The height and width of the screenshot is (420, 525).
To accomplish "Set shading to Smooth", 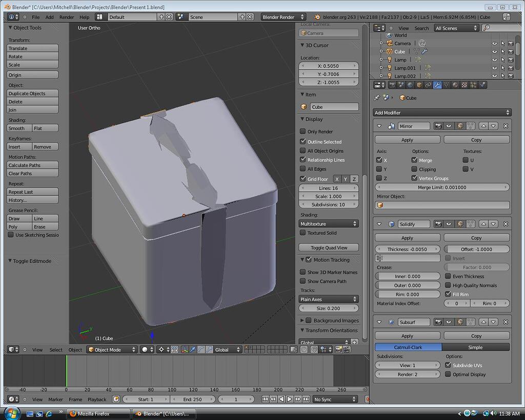I will [x=19, y=128].
